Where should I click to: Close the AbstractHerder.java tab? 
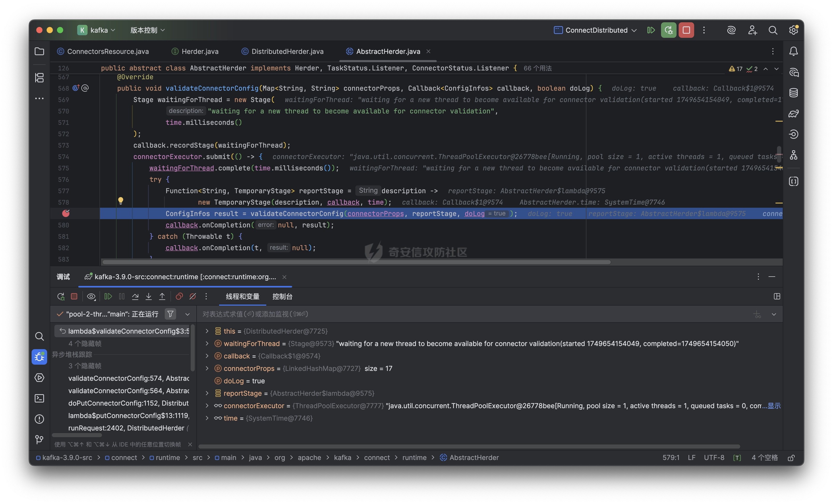(x=428, y=51)
